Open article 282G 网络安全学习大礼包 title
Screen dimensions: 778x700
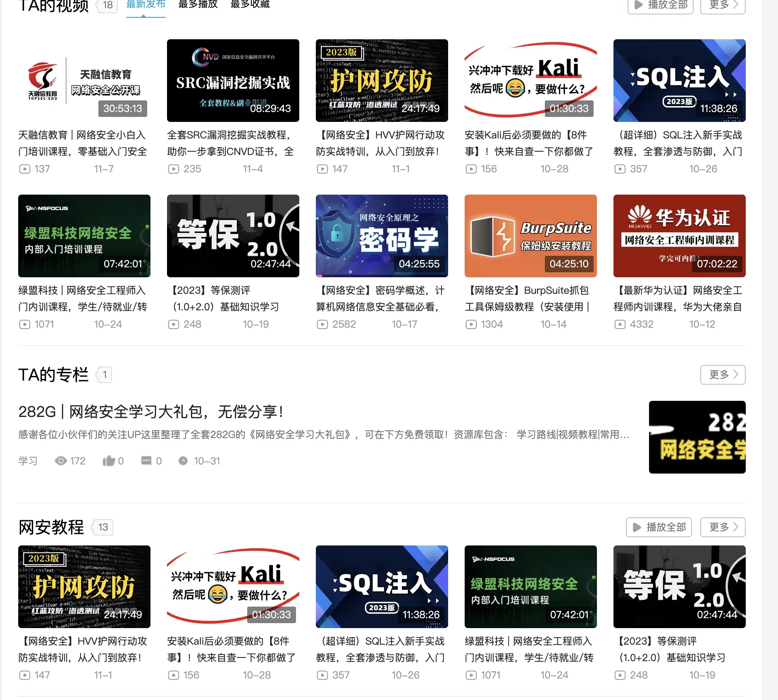pos(151,412)
